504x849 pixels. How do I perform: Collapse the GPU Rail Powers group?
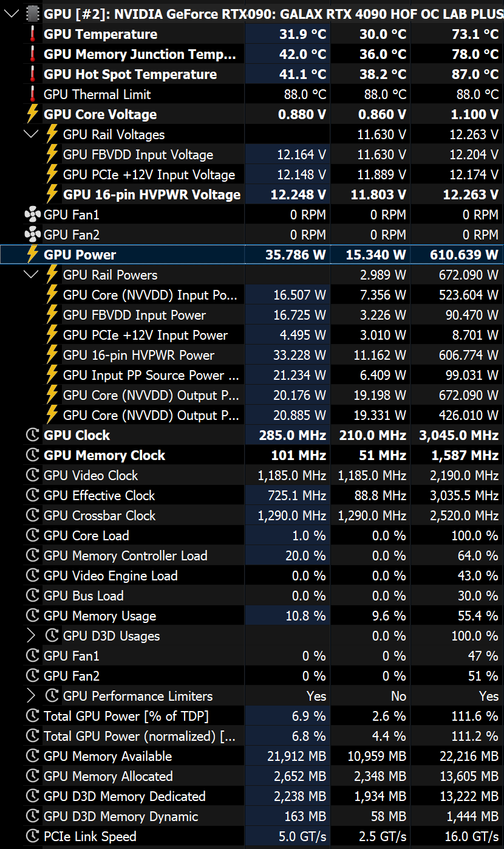31,275
